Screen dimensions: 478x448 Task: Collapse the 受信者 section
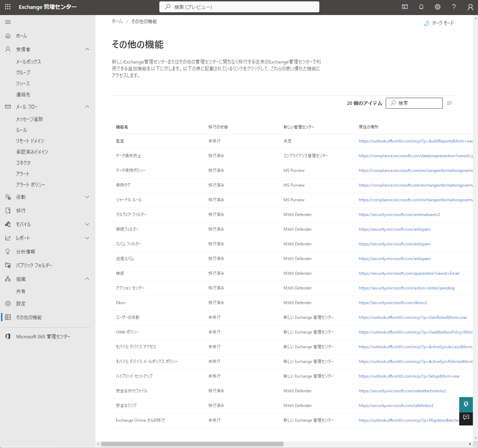click(87, 49)
